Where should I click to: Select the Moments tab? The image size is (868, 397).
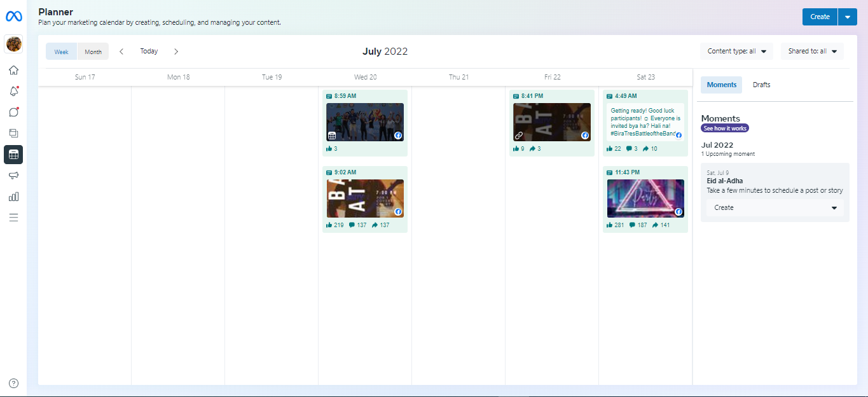pos(721,85)
